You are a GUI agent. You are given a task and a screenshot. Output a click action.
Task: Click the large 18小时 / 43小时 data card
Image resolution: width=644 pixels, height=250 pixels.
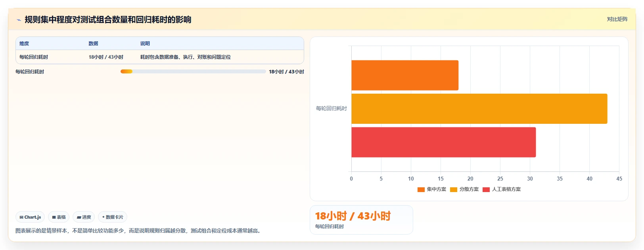pyautogui.click(x=361, y=220)
